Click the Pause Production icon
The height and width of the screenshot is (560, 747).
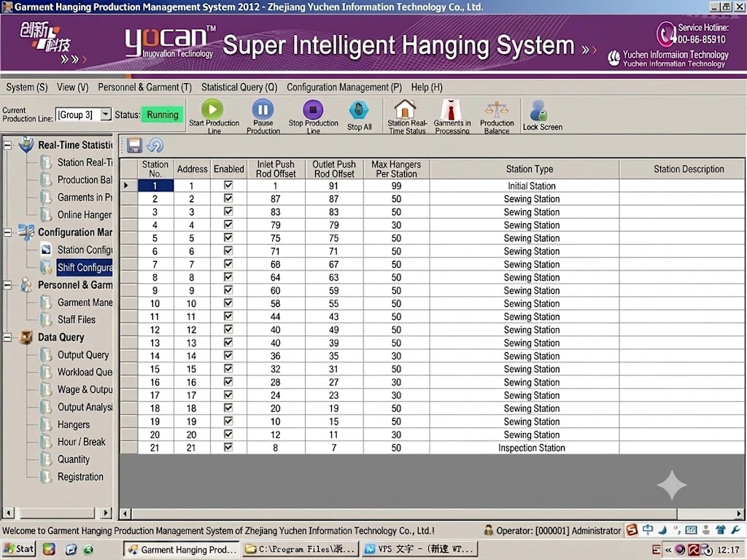pos(263,109)
